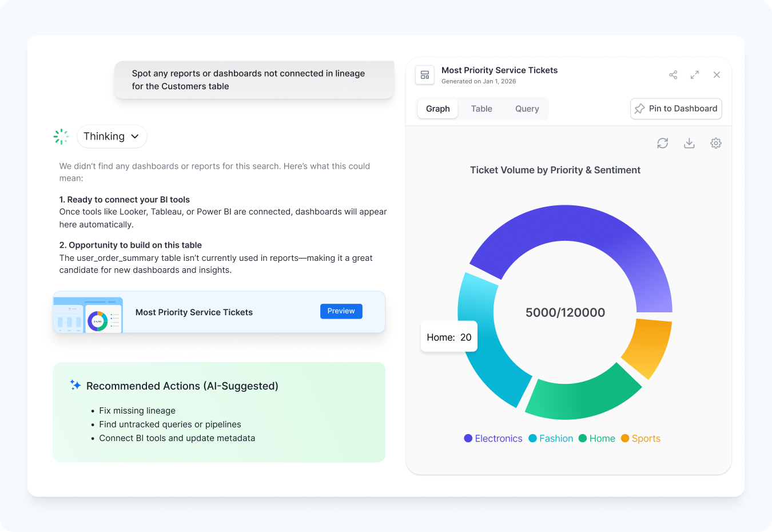Click the share icon in panel header
The image size is (772, 532).
(673, 75)
